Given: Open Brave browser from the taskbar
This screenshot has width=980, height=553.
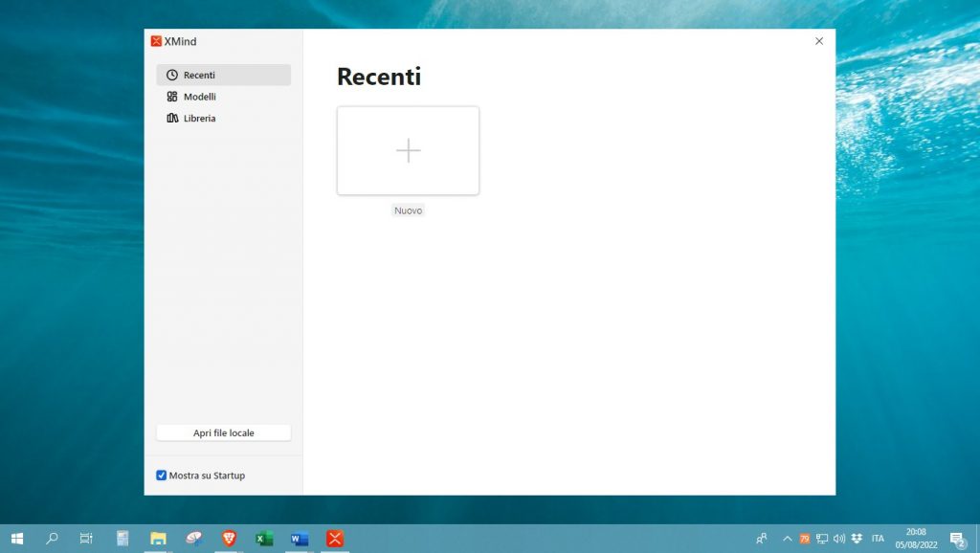Looking at the screenshot, I should click(229, 539).
